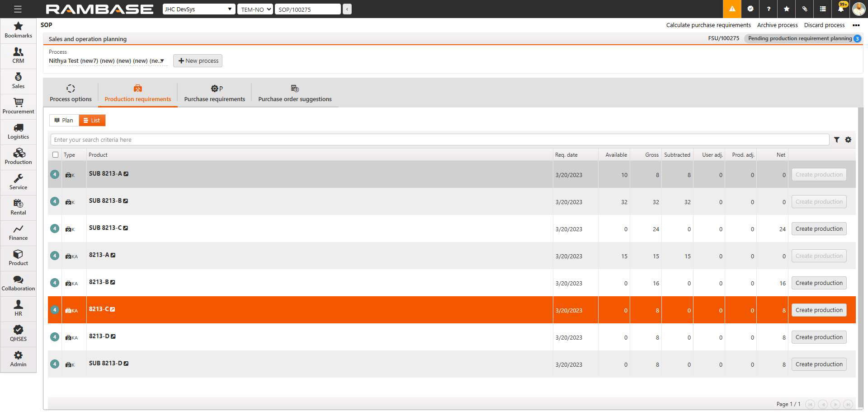Switch to Purchase requirements tab
868x415 pixels.
click(x=214, y=93)
